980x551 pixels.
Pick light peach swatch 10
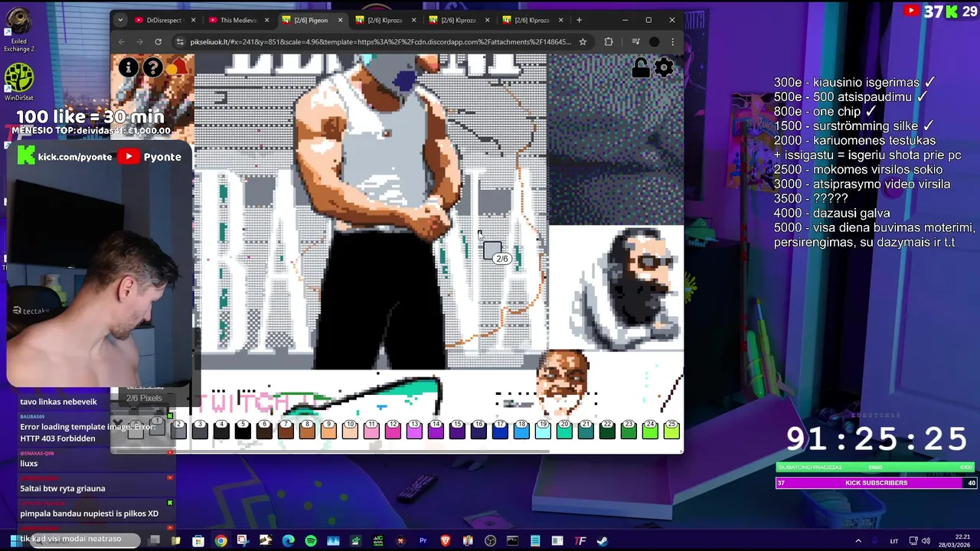(x=350, y=429)
